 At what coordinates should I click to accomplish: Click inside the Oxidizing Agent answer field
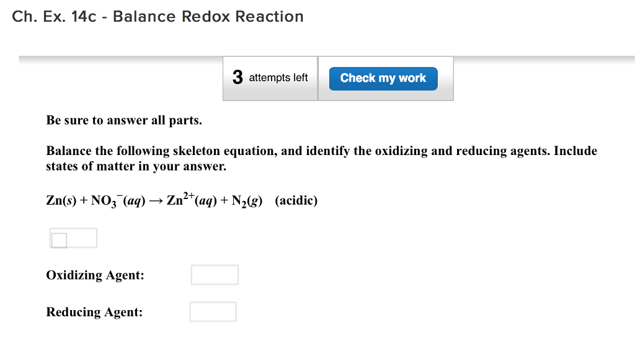coord(214,274)
